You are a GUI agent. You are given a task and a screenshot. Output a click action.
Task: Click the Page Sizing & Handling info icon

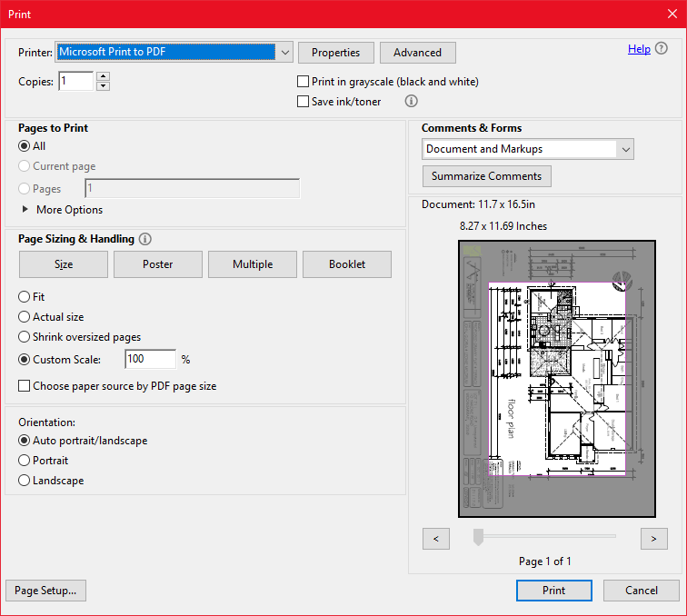[145, 240]
